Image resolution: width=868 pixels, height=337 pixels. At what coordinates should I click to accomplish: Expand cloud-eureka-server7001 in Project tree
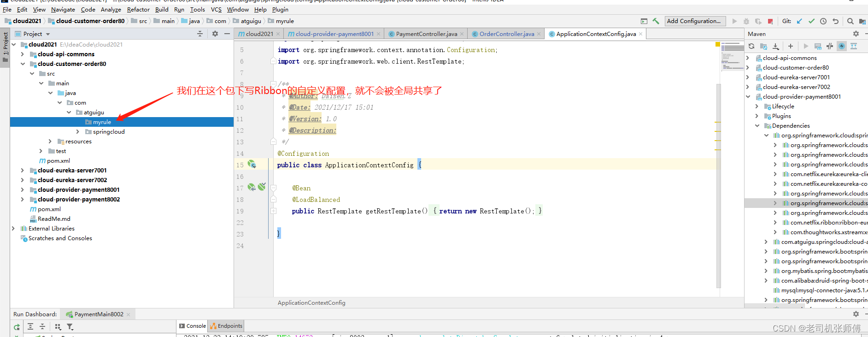(23, 171)
